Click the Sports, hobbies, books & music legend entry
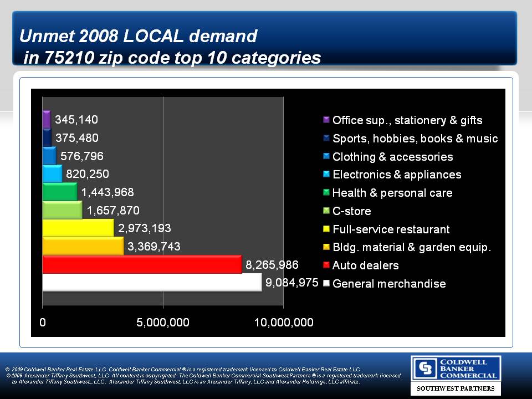532x399 pixels. click(415, 139)
